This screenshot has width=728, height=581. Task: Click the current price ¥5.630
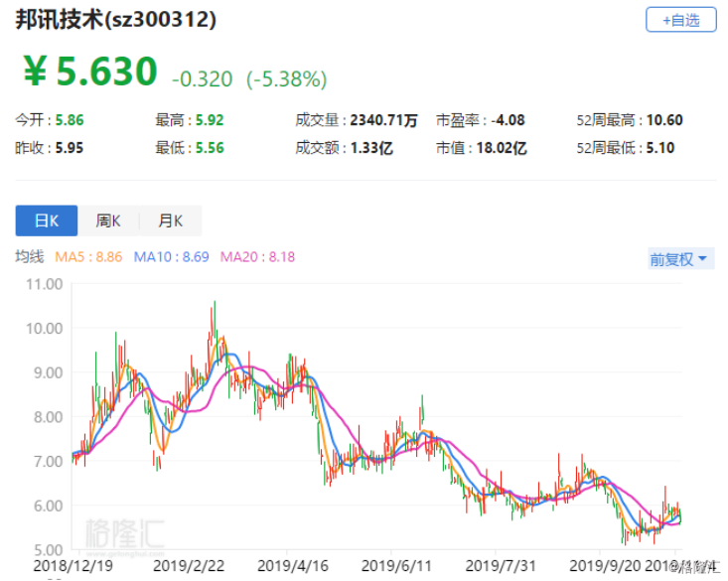tap(90, 72)
